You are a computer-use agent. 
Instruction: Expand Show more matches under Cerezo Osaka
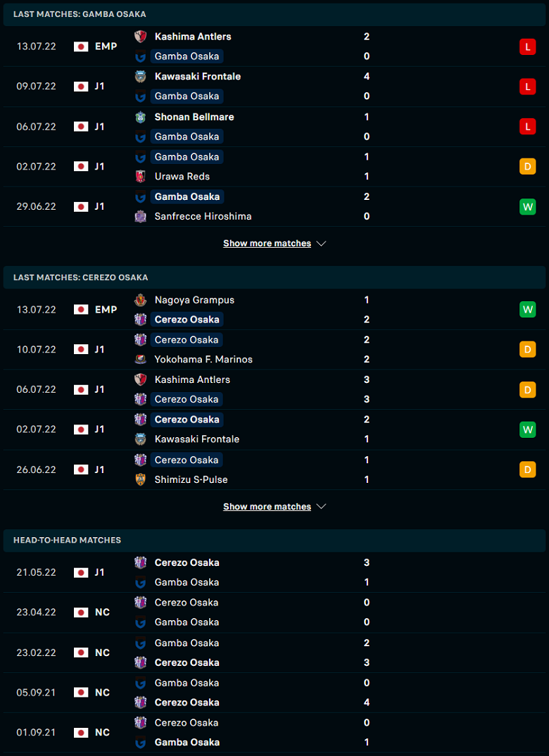tap(267, 507)
